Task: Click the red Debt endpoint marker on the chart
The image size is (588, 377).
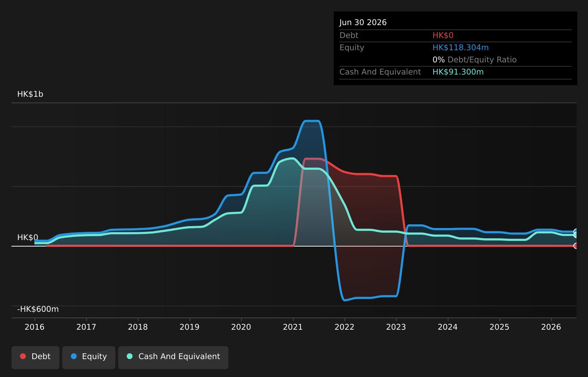Action: point(576,246)
